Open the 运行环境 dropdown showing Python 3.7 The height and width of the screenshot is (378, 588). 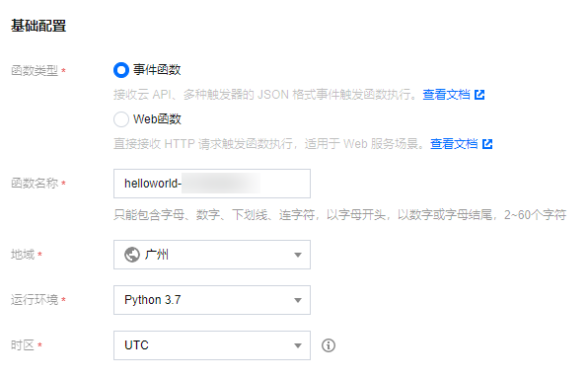pos(212,300)
